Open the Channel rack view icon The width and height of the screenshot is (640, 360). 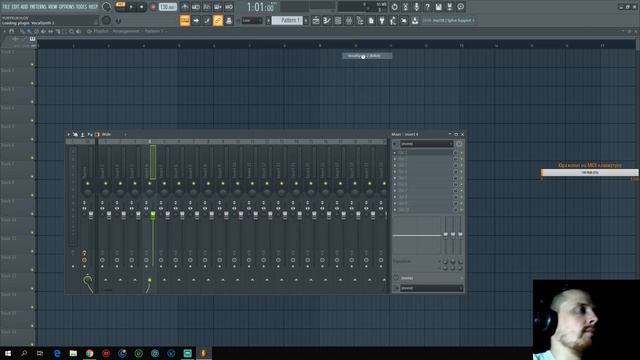tap(338, 20)
